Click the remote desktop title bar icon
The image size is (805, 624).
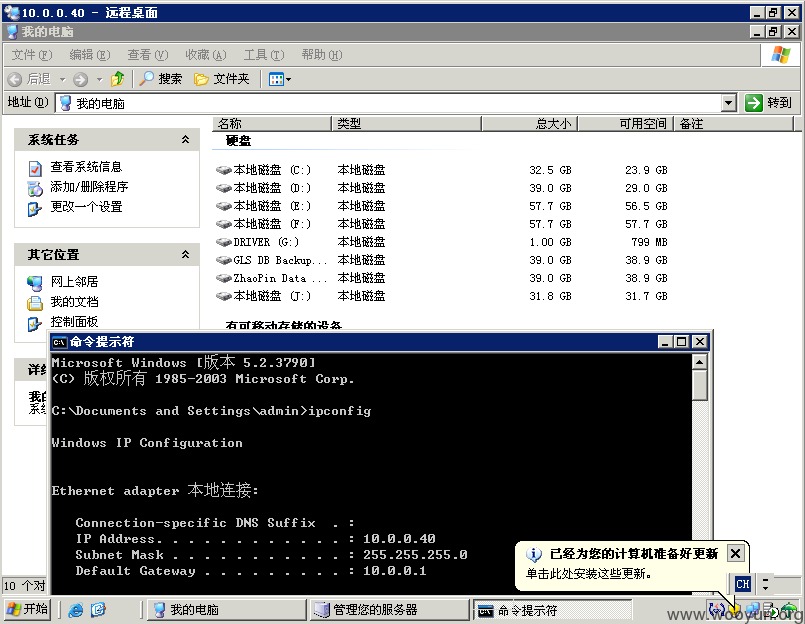click(x=11, y=12)
